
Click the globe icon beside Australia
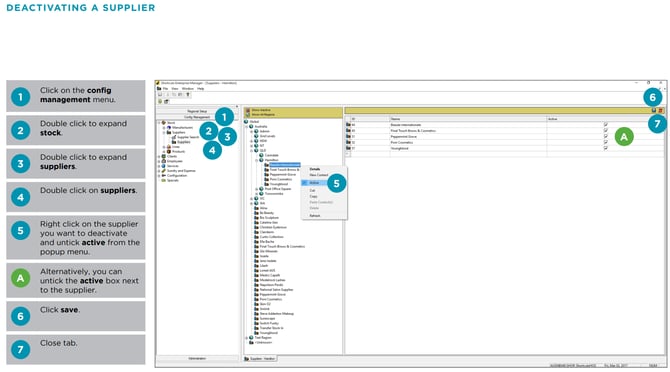(x=251, y=126)
